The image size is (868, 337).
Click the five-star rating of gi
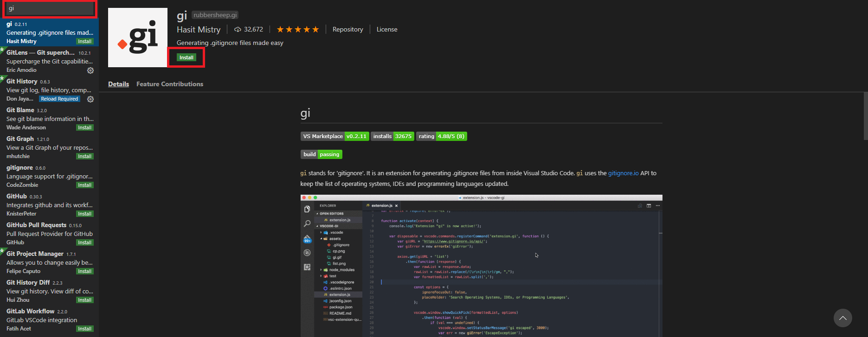[x=298, y=29]
